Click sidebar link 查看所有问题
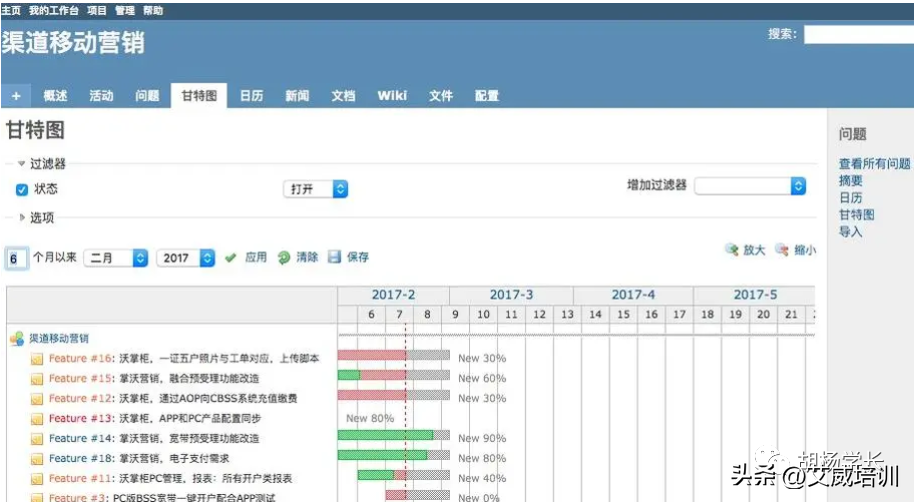The height and width of the screenshot is (502, 914). pyautogui.click(x=874, y=164)
